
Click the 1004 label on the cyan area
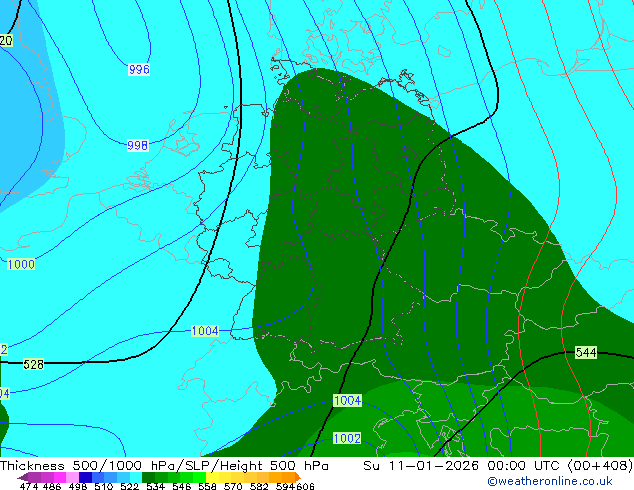tap(205, 331)
